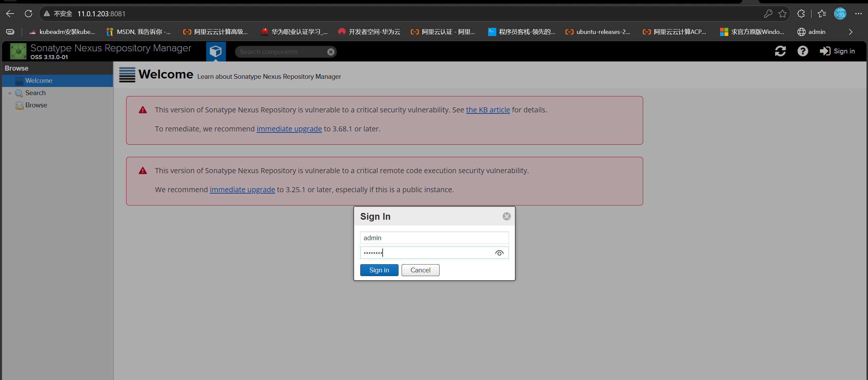Clear the Search components box
868x380 pixels.
point(331,52)
